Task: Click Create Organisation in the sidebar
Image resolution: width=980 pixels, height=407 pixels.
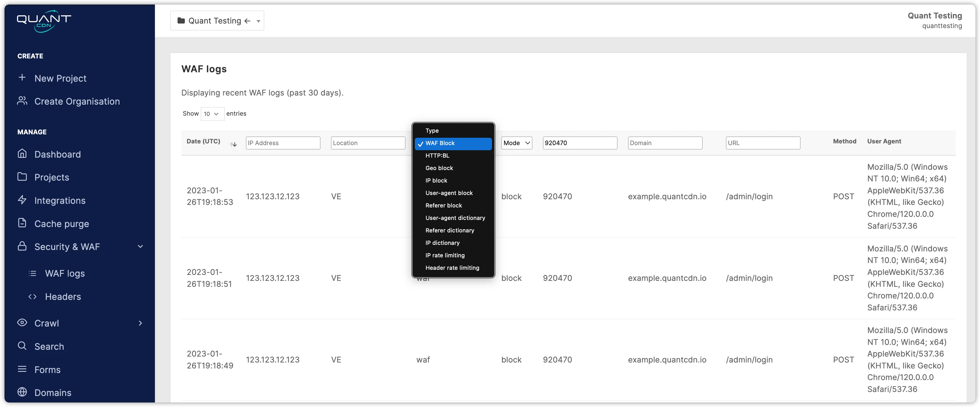Action: coord(77,101)
